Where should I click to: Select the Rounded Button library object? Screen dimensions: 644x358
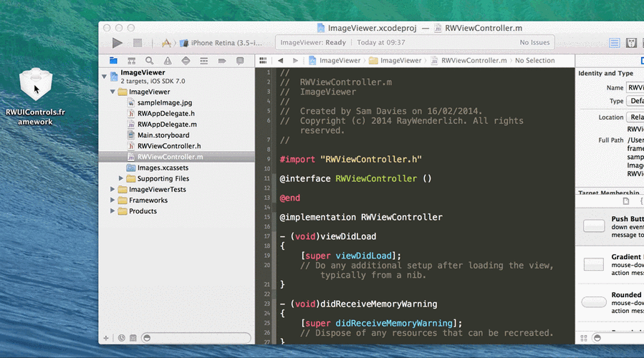(x=610, y=303)
